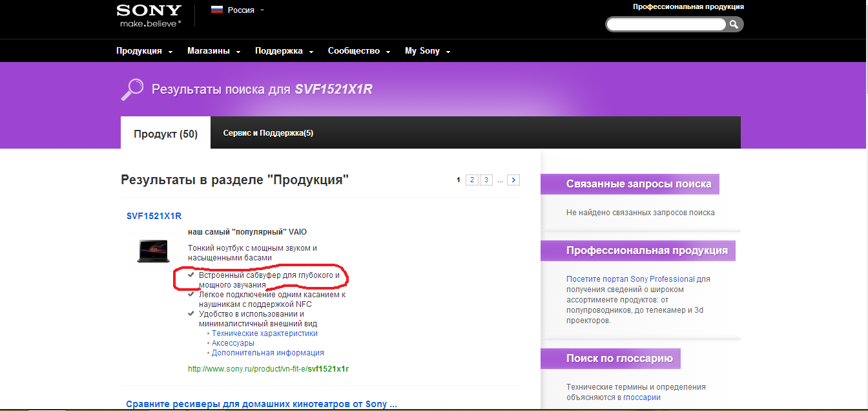Viewport: 868px width, 411px height.
Task: Open the VAIO laptop thumbnail image
Action: tap(153, 251)
